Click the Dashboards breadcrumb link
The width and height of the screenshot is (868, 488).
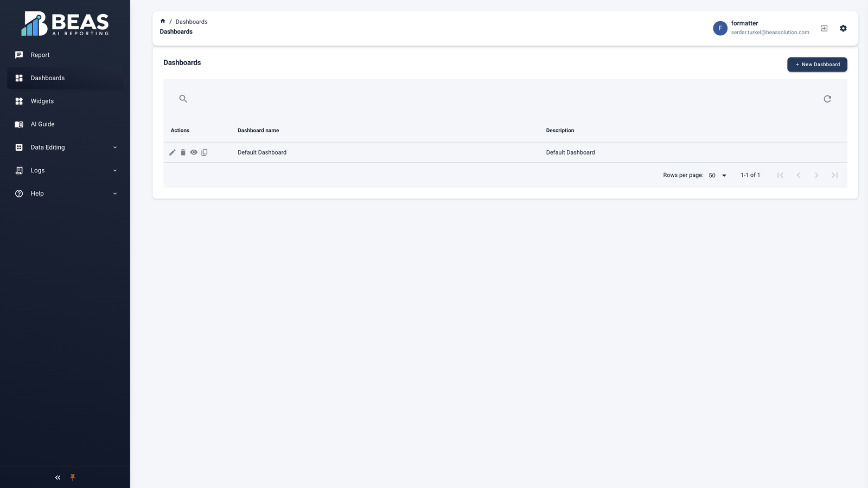coord(192,22)
